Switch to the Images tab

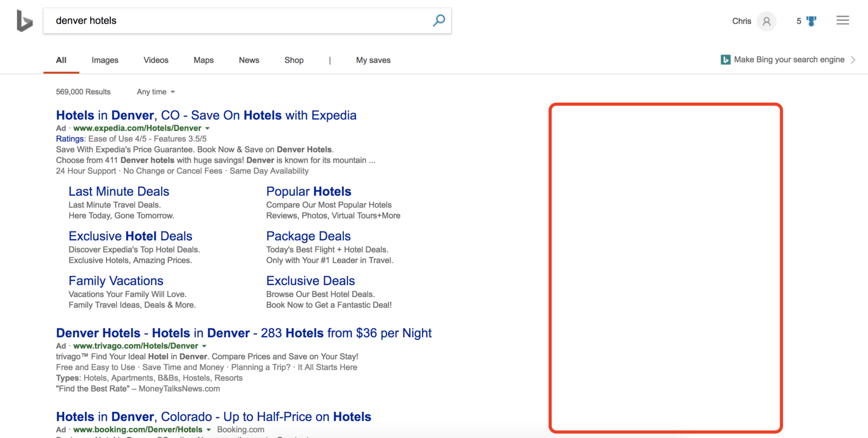coord(105,60)
